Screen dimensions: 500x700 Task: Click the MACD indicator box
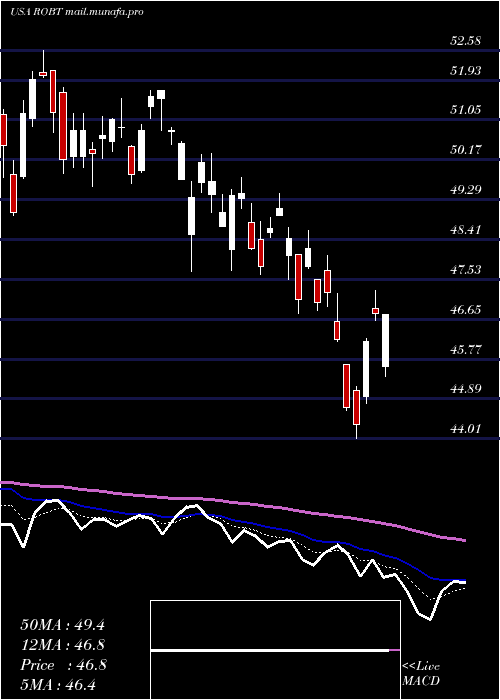(275, 650)
